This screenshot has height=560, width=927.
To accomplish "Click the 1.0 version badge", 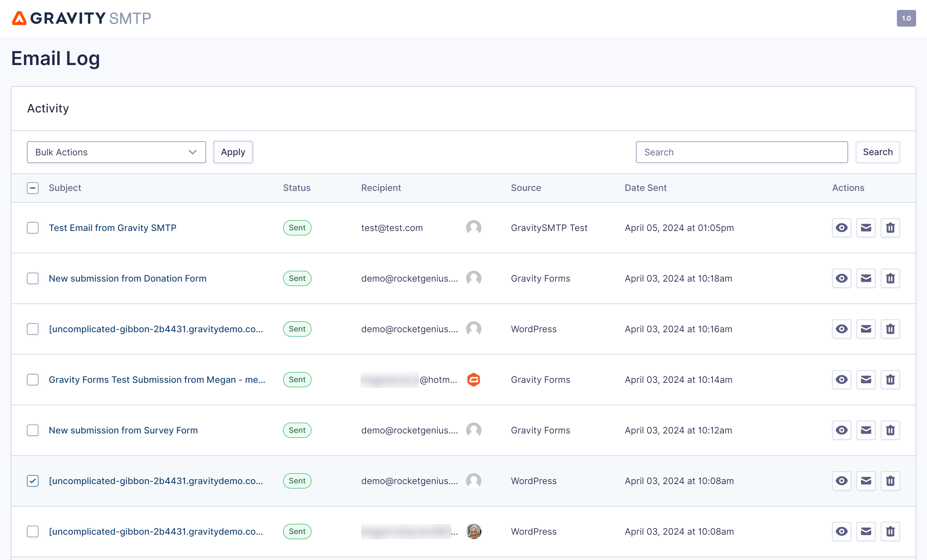I will point(906,18).
